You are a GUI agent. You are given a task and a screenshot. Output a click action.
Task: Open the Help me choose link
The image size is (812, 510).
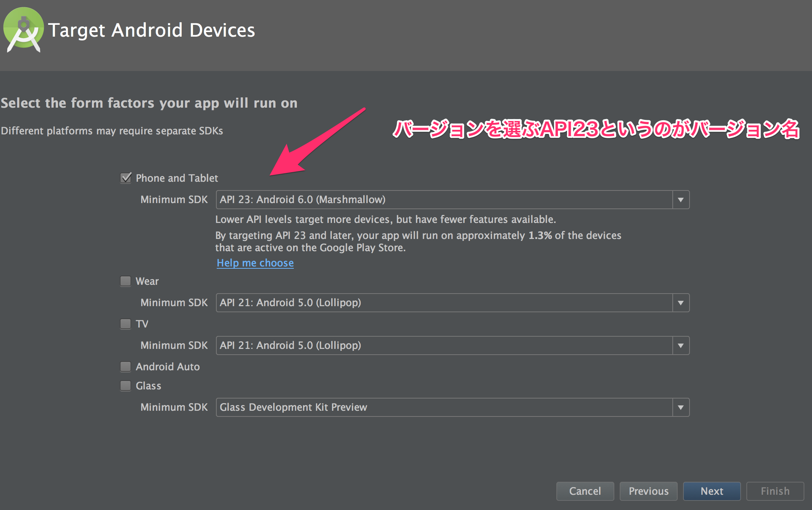click(255, 263)
